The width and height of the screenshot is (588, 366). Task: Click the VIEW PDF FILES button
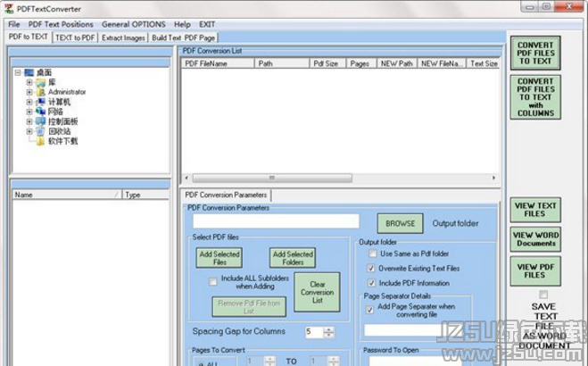[x=535, y=270]
